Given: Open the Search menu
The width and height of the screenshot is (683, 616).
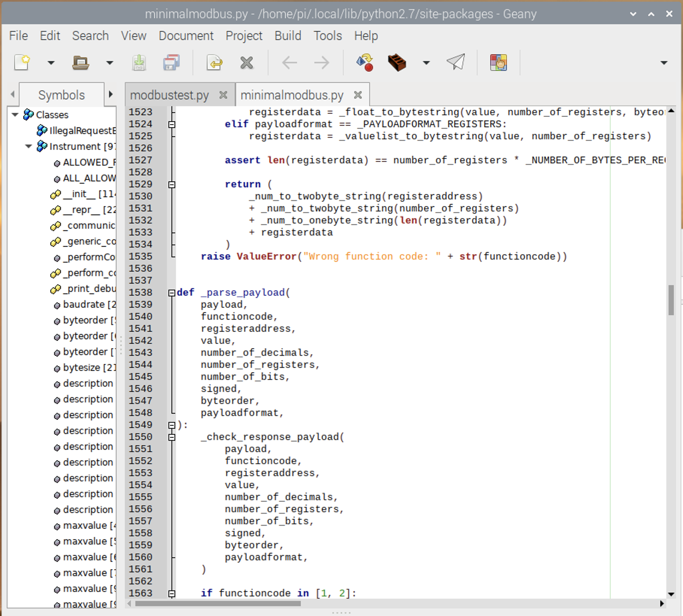Looking at the screenshot, I should (90, 36).
